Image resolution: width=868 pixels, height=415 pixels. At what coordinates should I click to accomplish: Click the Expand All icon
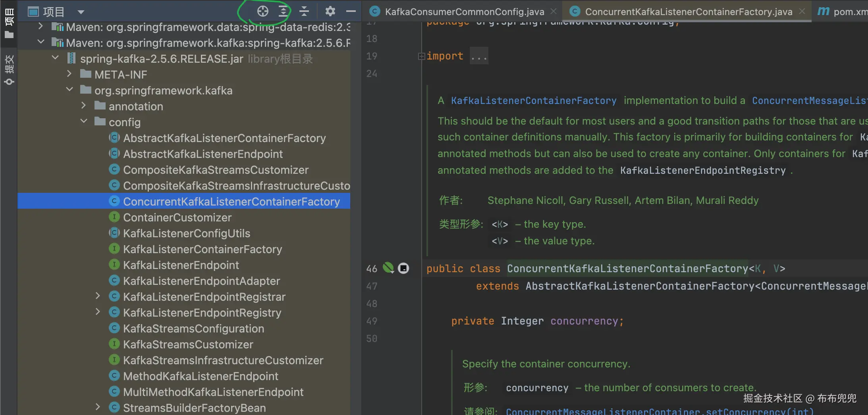tap(283, 12)
